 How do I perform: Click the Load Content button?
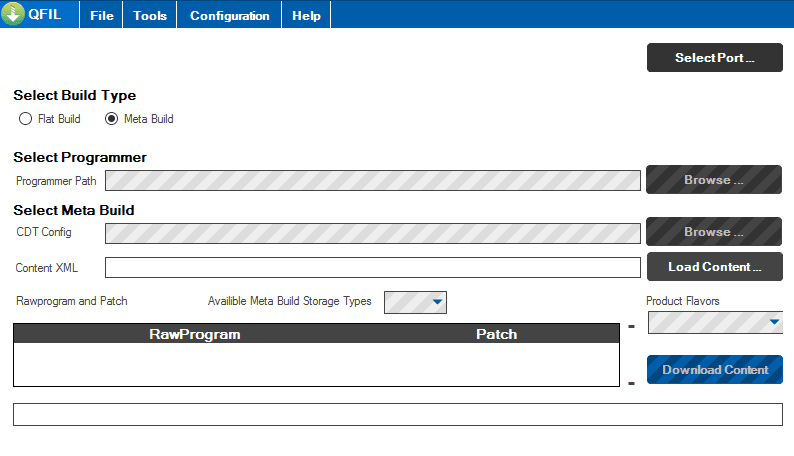[x=714, y=267]
